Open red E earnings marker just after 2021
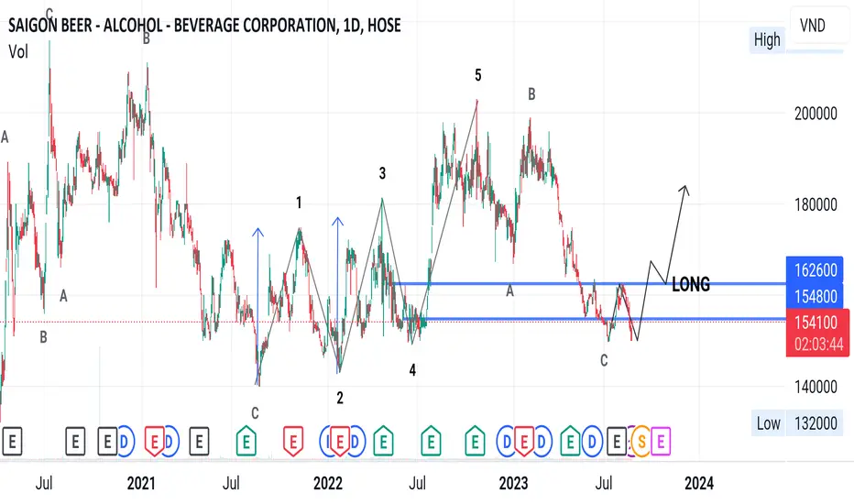854x504 pixels. coord(154,441)
